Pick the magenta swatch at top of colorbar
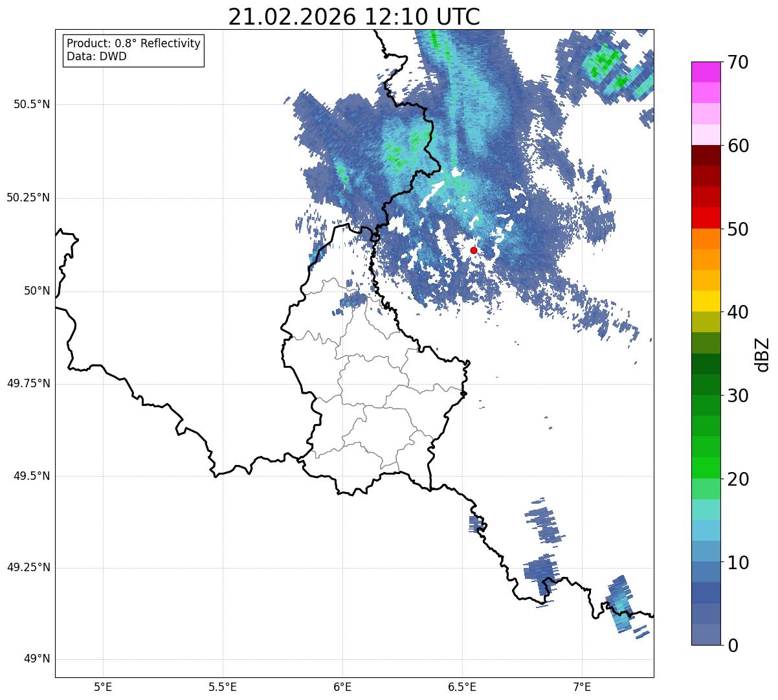Screen dimensions: 778x700 click(706, 72)
